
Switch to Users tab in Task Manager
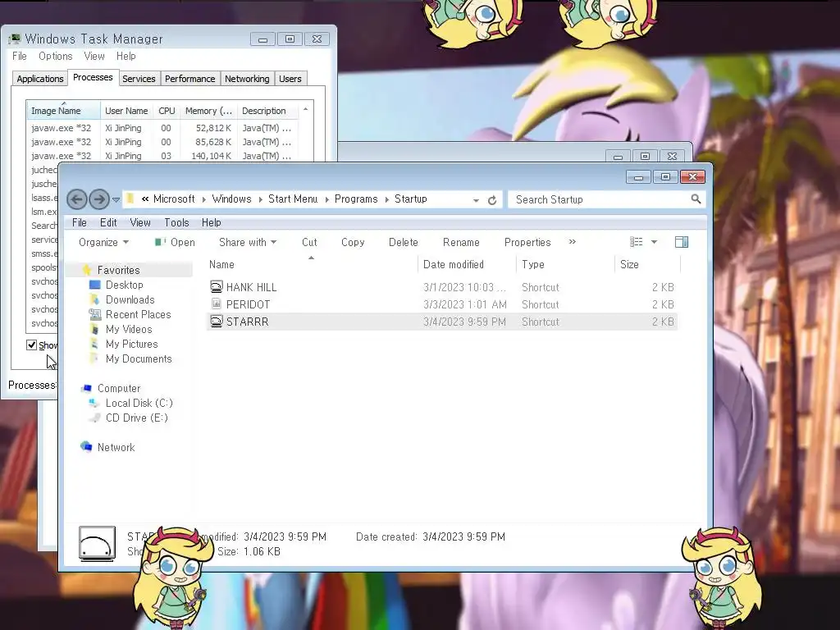coord(290,79)
